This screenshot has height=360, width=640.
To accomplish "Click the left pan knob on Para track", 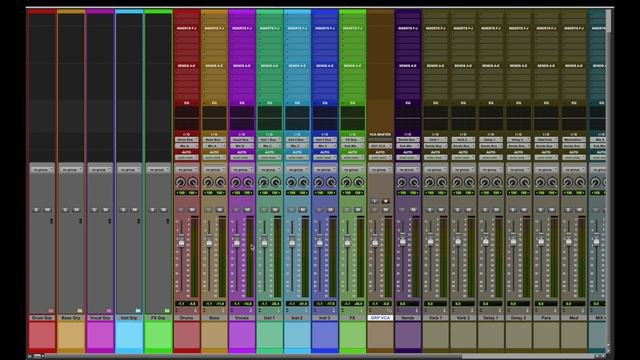I will pos(540,182).
